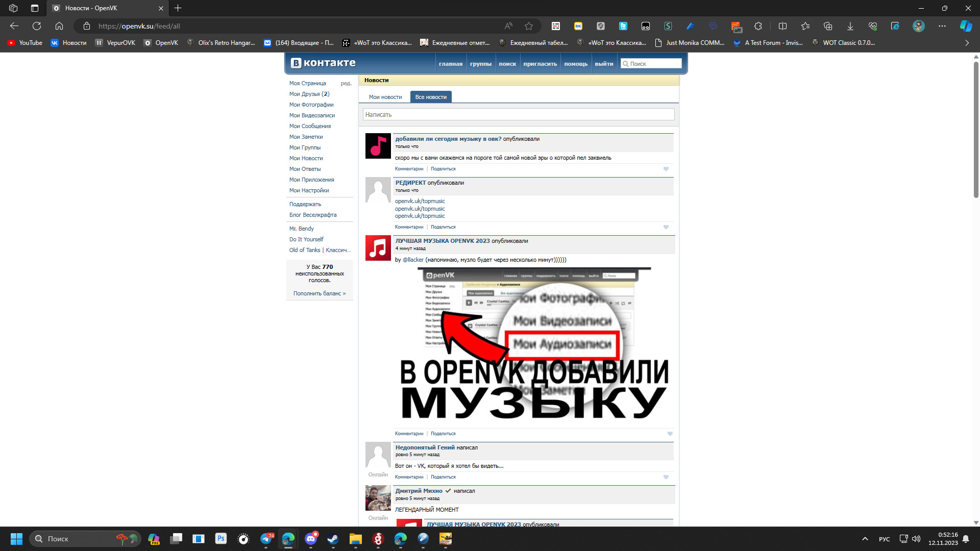Open Steam from the taskbar
The height and width of the screenshot is (551, 980).
[x=333, y=539]
